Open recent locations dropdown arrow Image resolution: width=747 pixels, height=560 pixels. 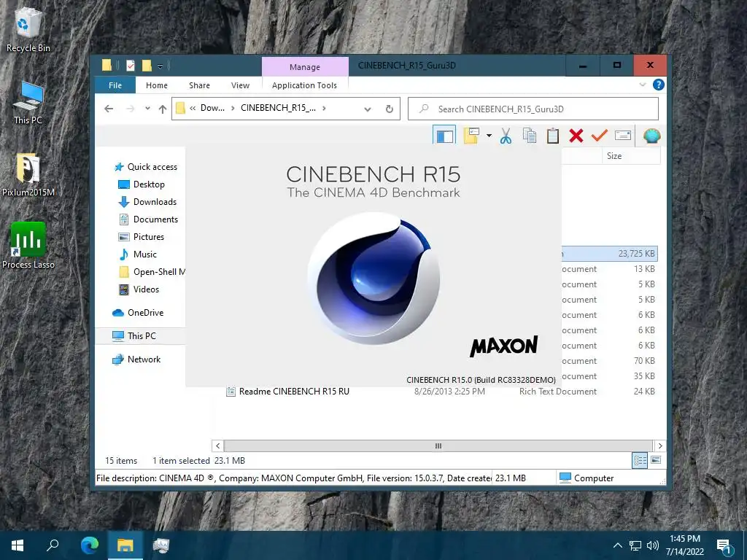pyautogui.click(x=147, y=109)
